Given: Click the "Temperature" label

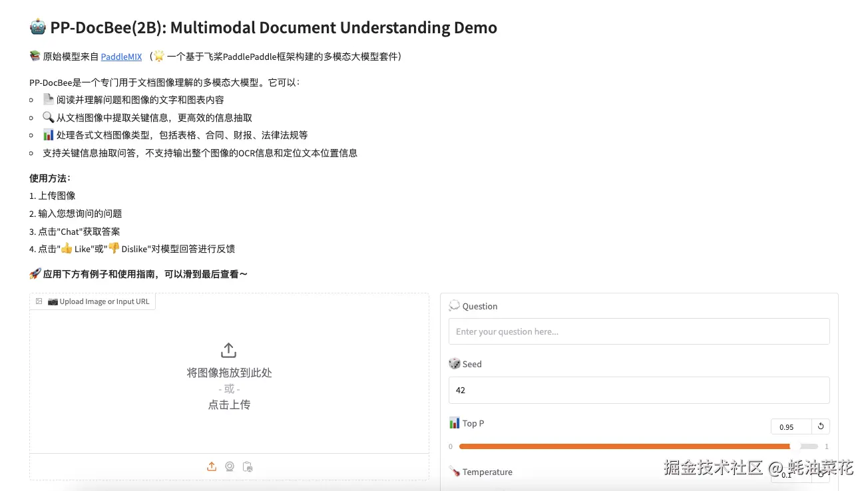Looking at the screenshot, I should click(x=487, y=472).
